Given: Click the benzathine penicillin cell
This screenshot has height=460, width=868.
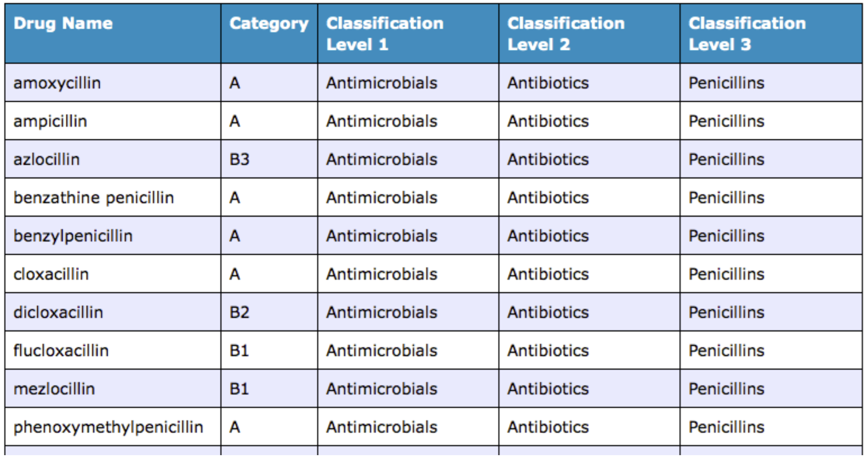Looking at the screenshot, I should [93, 198].
